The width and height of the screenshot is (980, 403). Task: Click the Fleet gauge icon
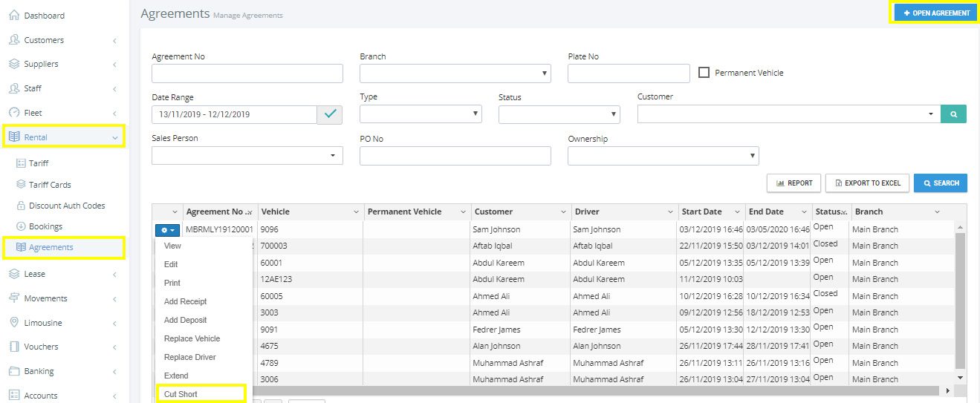coord(13,113)
